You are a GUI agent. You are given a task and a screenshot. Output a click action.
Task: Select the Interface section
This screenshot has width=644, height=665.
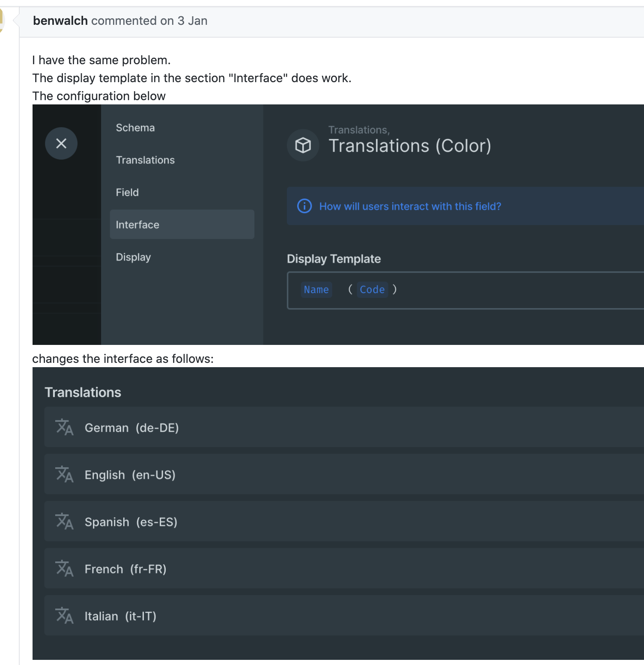point(182,224)
